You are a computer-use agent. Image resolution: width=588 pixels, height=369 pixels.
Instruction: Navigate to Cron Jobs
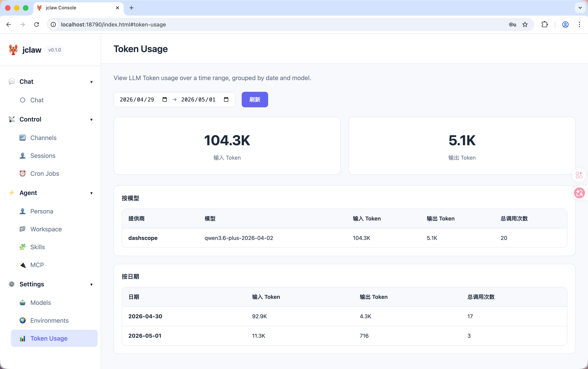(54, 174)
